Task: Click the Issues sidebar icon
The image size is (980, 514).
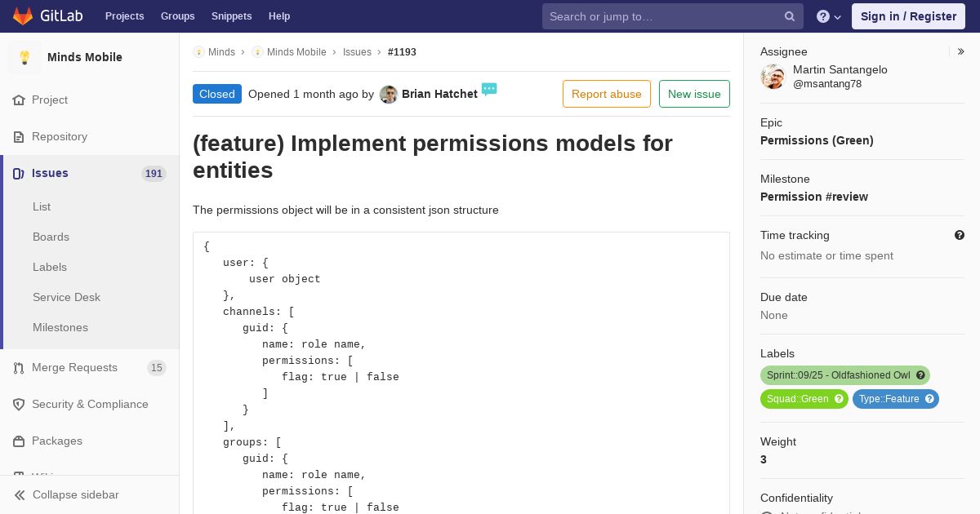Action: tap(19, 174)
